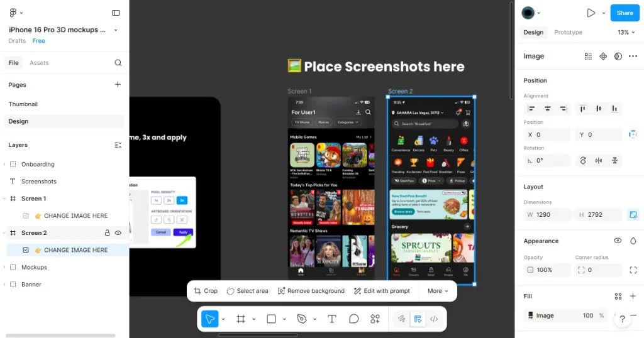Align right icon in Alignment

click(563, 108)
